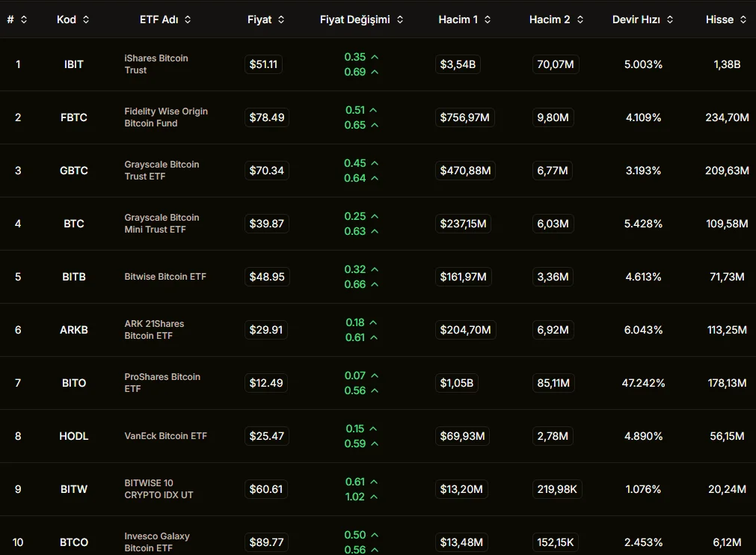
Task: Sort by Hacim 2 column arrows
Action: click(x=580, y=19)
